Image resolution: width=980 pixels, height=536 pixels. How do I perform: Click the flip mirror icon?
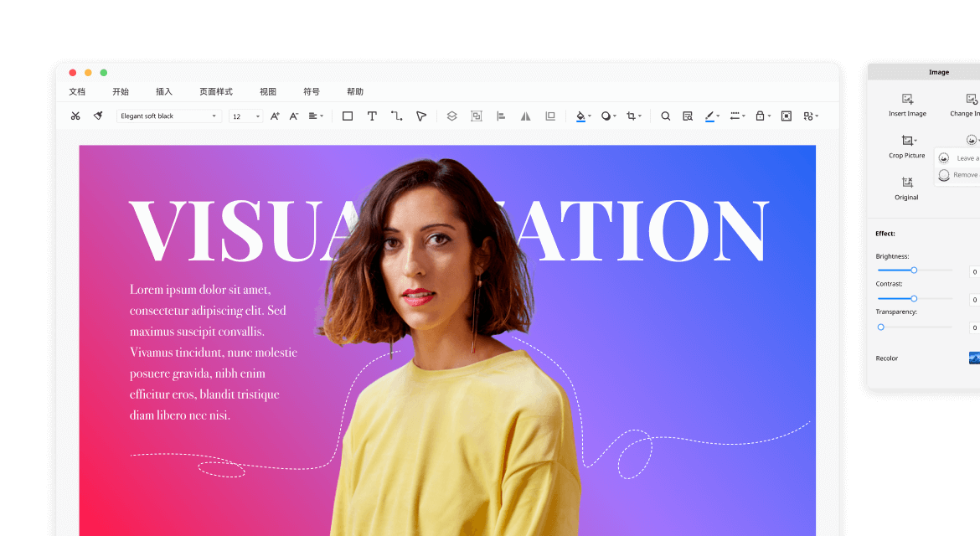click(526, 116)
